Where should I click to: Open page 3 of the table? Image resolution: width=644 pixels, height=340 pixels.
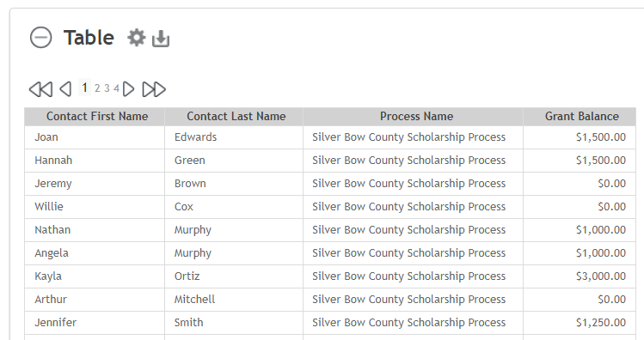coord(107,88)
